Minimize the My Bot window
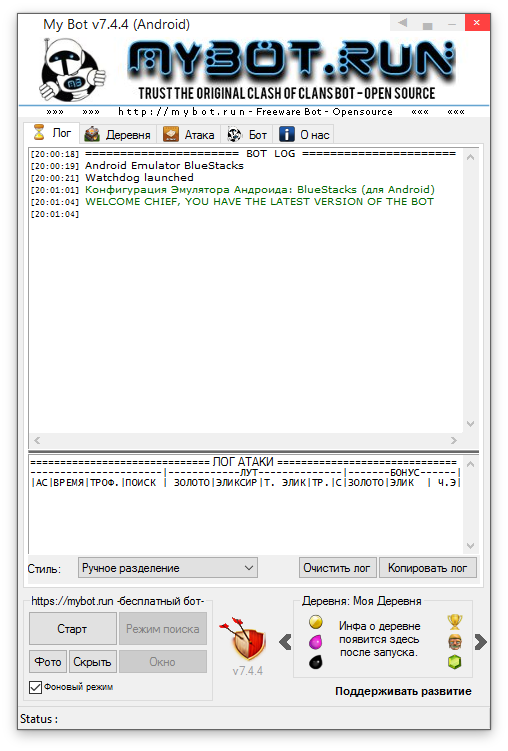This screenshot has height=751, width=508. point(452,23)
